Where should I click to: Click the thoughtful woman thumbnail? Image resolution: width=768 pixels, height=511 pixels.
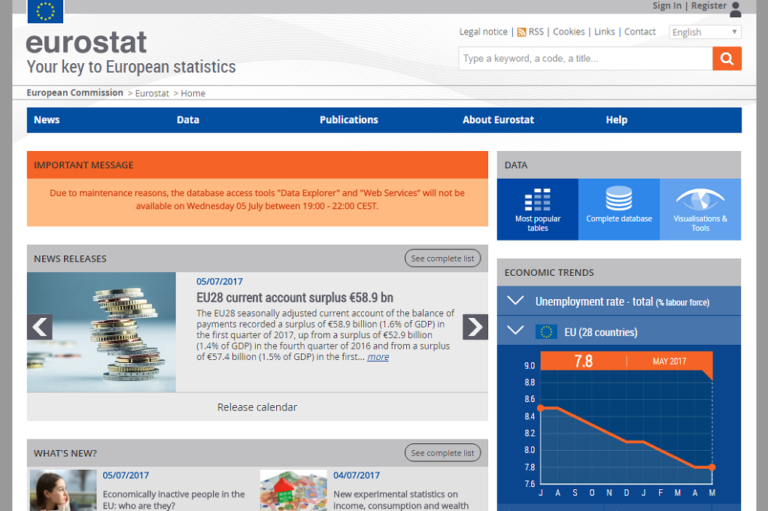coord(63,490)
